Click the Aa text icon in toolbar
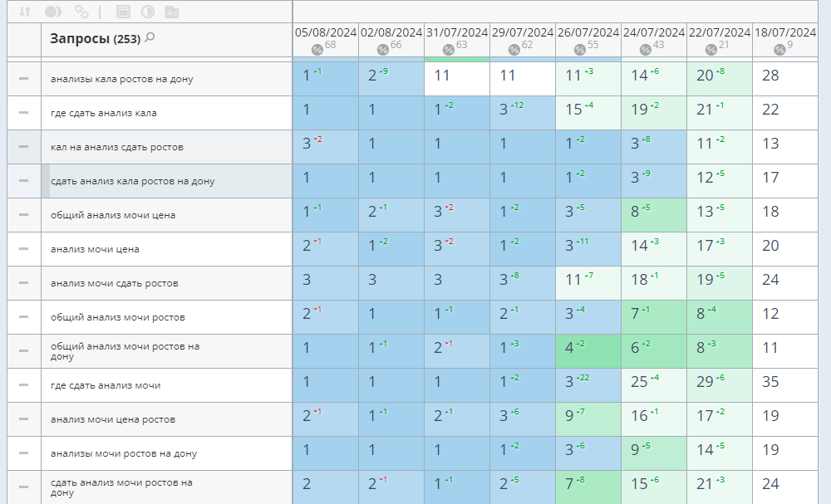Image resolution: width=831 pixels, height=504 pixels. (x=171, y=12)
